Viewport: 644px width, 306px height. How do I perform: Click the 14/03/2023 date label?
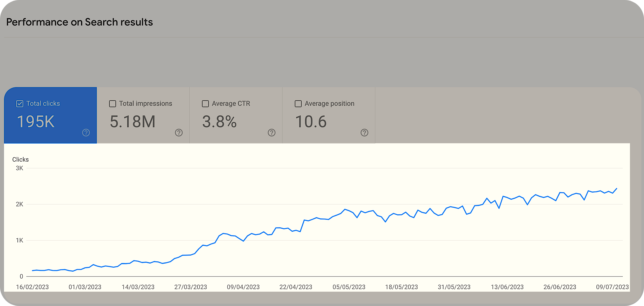(138, 287)
